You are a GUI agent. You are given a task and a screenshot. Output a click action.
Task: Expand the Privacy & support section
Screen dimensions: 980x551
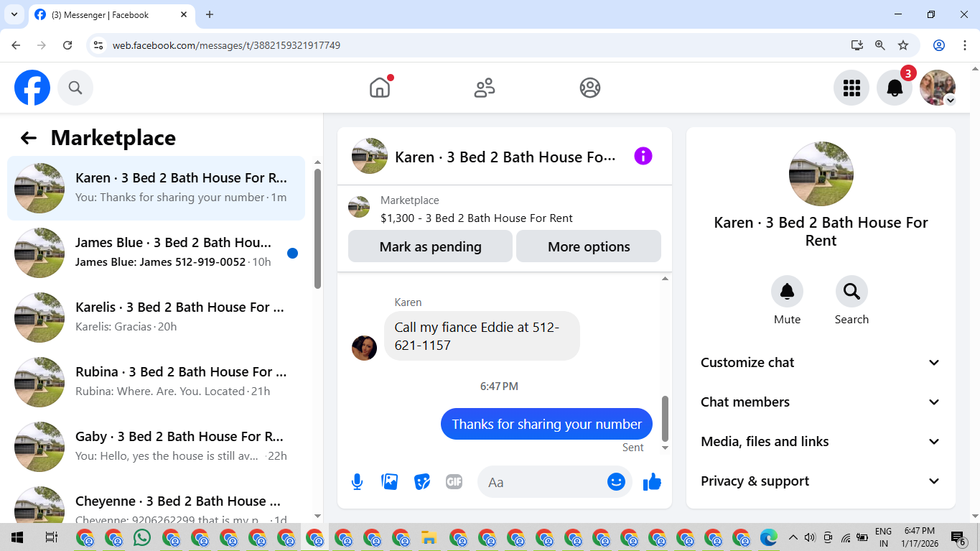[821, 481]
